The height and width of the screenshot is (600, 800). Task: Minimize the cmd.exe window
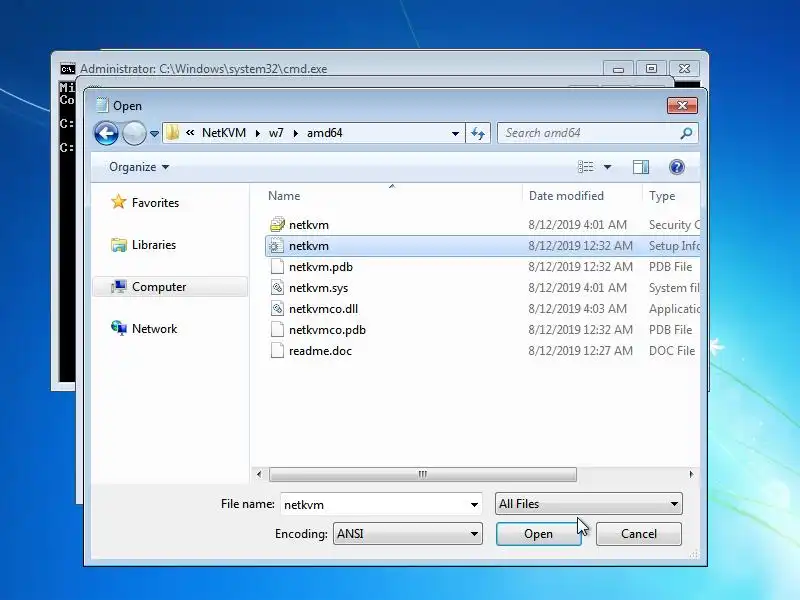tap(618, 68)
